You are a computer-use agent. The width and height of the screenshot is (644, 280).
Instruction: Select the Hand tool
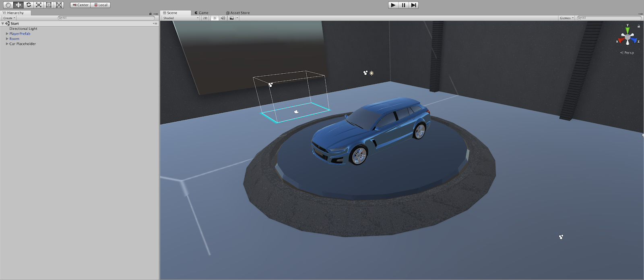[8, 5]
